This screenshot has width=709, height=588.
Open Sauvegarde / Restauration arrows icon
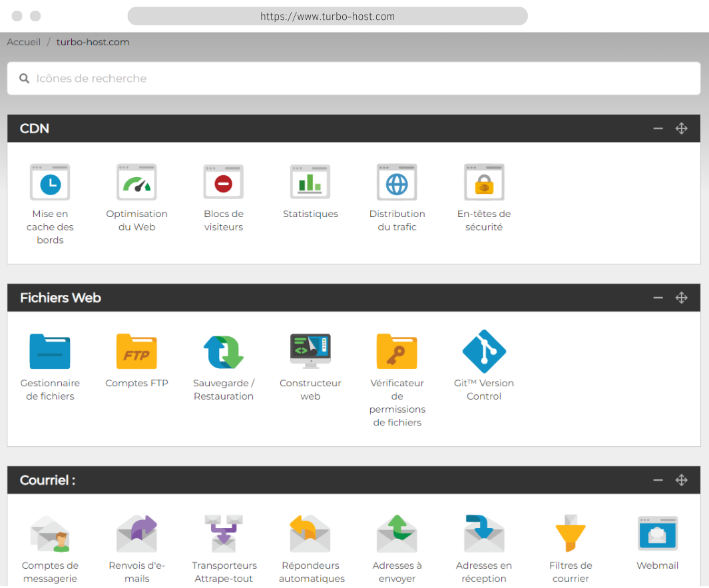click(224, 352)
